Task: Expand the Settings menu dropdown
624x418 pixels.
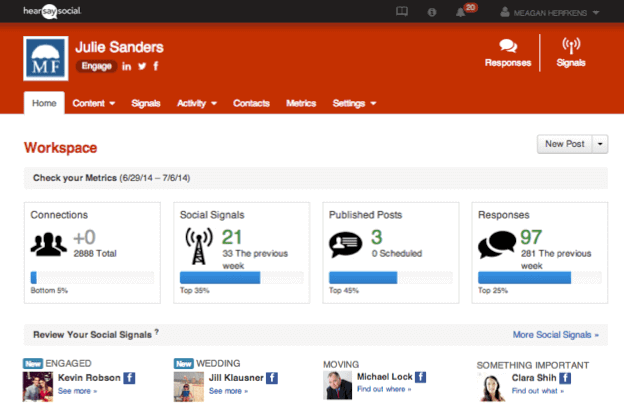Action: 354,103
